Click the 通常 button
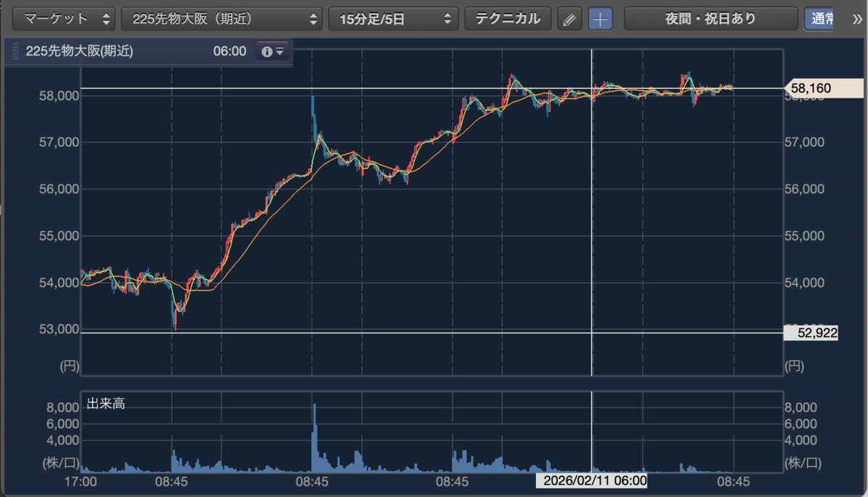 pyautogui.click(x=819, y=19)
